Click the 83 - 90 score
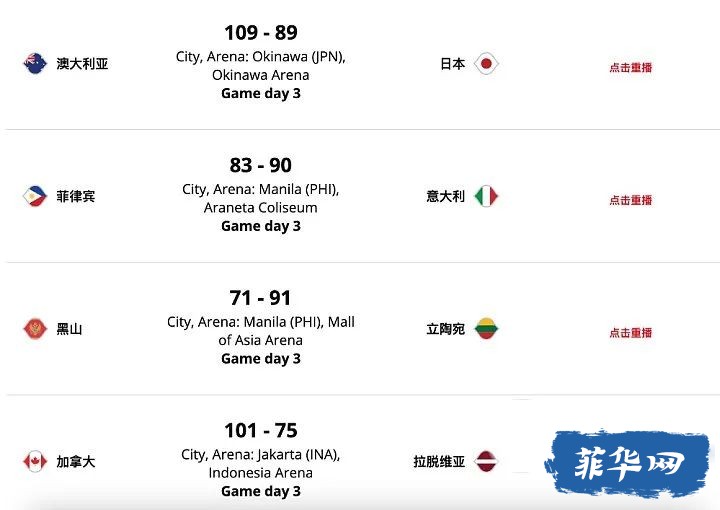Screen dimensions: 720x510 click(261, 165)
